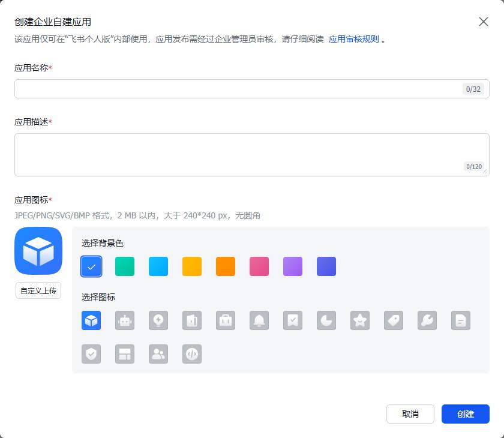Select the shield checkmark icon
Screen dimensions: 504x438
[x=91, y=354]
